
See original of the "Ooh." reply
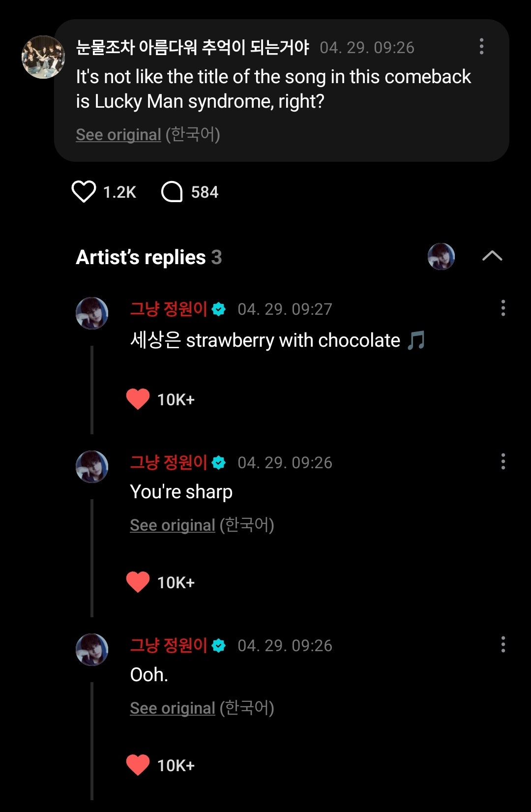pyautogui.click(x=173, y=708)
